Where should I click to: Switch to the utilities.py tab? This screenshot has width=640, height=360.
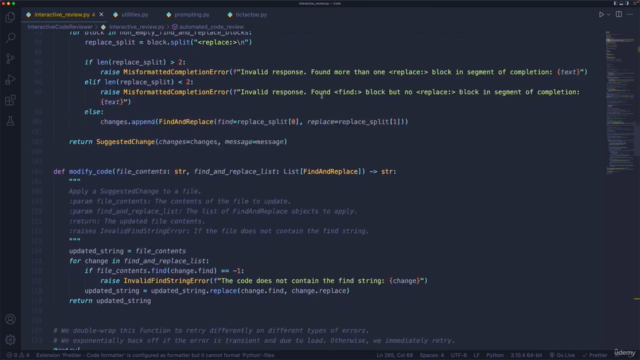coord(135,15)
